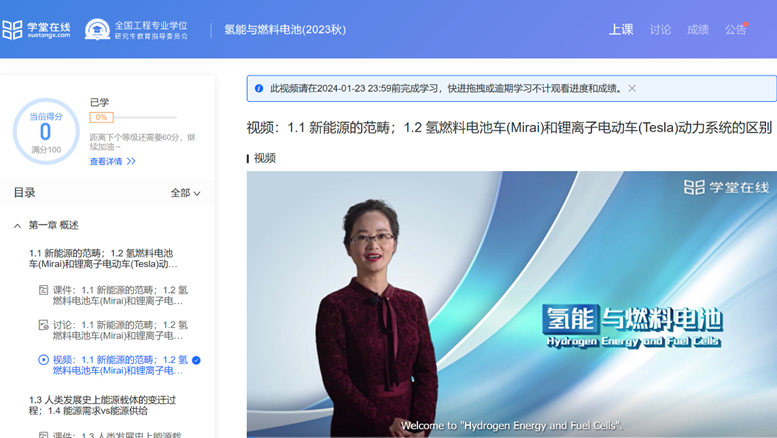Click the 查看详情 link

[x=112, y=162]
